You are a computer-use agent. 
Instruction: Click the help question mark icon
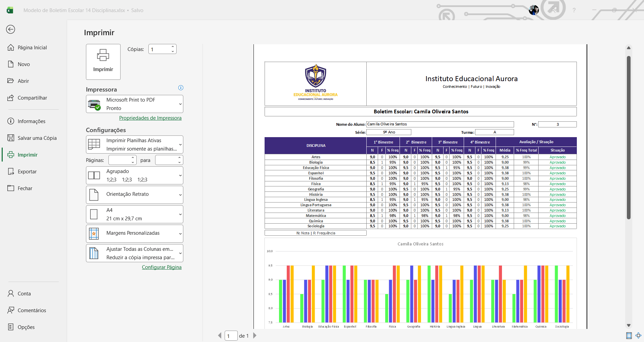(574, 10)
